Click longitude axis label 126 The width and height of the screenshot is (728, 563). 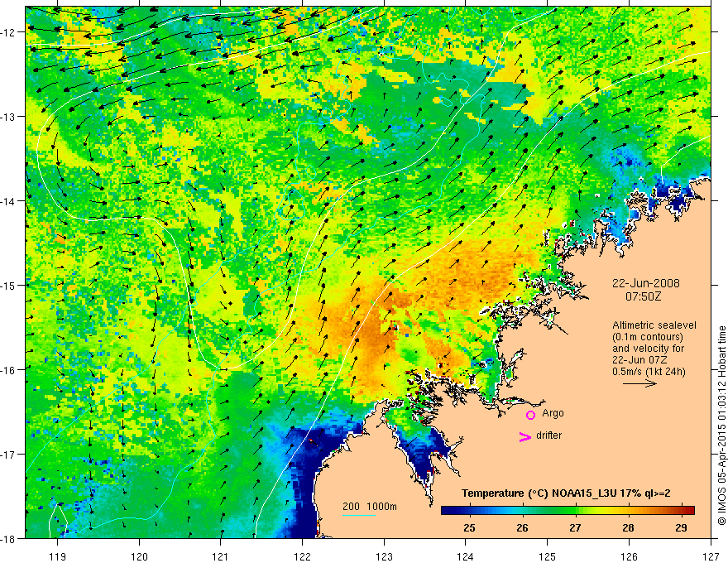click(x=629, y=556)
